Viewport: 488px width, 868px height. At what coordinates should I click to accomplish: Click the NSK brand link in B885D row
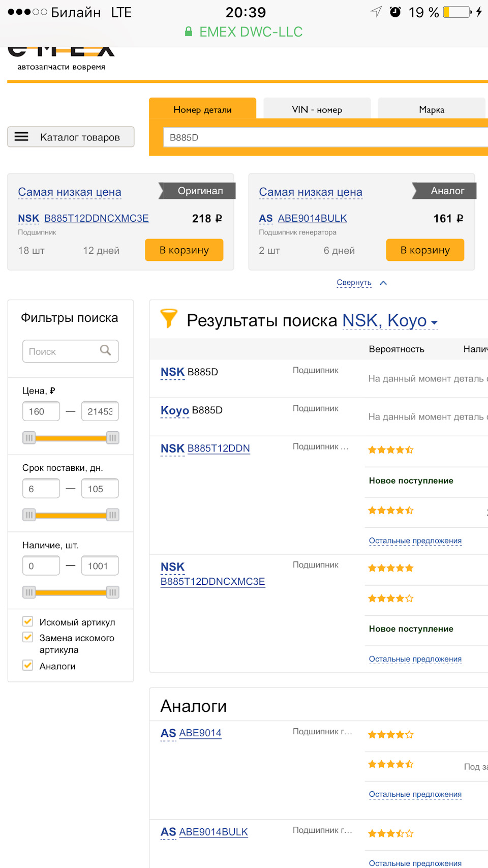tap(172, 372)
